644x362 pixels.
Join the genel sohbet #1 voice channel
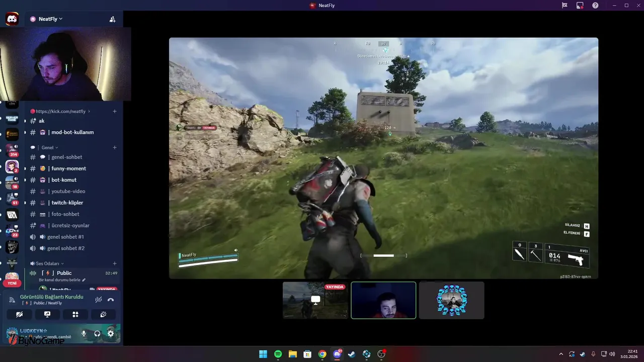(x=73, y=237)
